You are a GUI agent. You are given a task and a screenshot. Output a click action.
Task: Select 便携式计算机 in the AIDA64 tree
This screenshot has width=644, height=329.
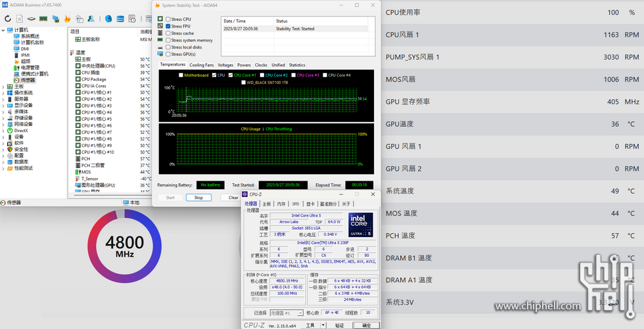[x=34, y=74]
